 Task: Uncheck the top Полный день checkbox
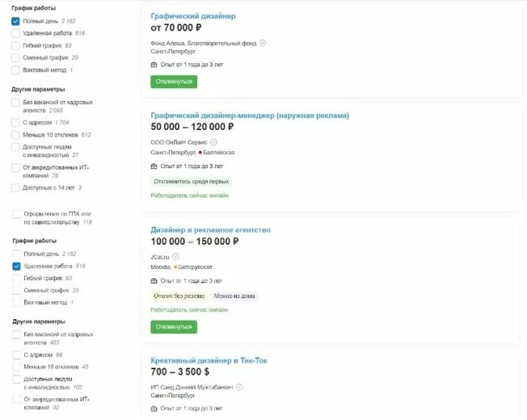pos(15,21)
